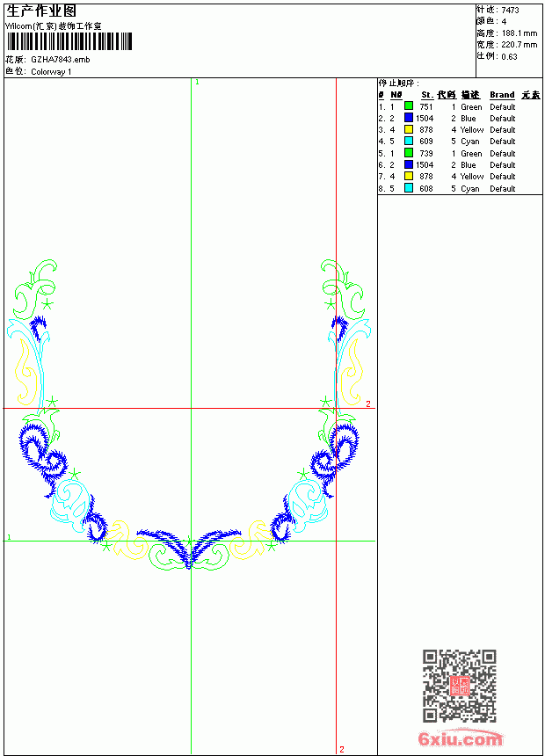This screenshot has width=545, height=756.
Task: Click the QR code image
Action: [x=460, y=686]
